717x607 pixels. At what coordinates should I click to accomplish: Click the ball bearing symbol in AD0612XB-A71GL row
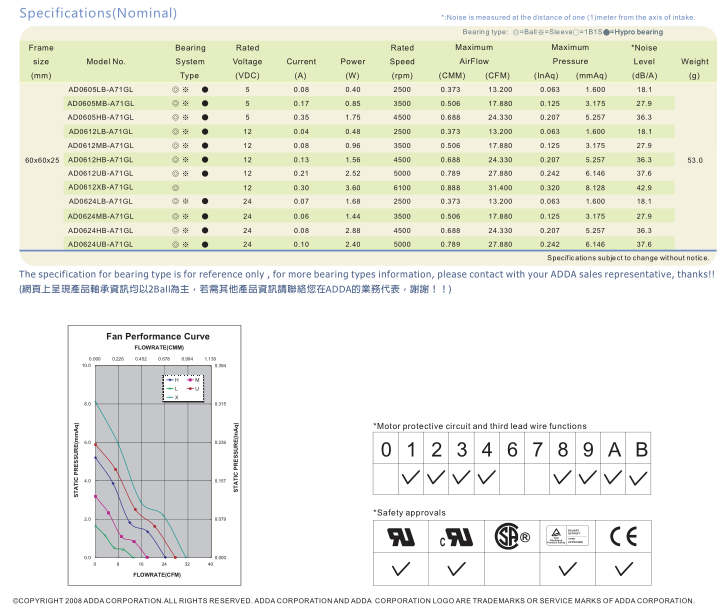point(175,188)
